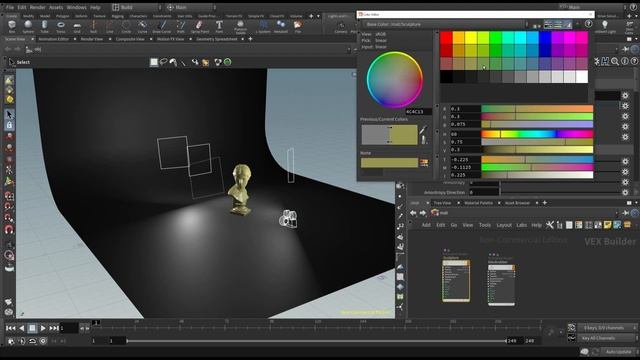Select the Platonic Solids shelf tool

click(x=240, y=27)
